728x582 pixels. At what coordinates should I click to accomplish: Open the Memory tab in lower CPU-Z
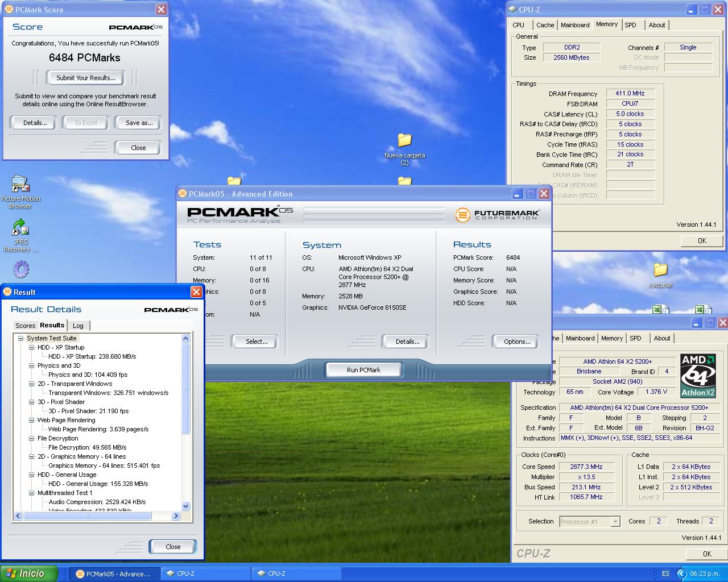click(612, 338)
